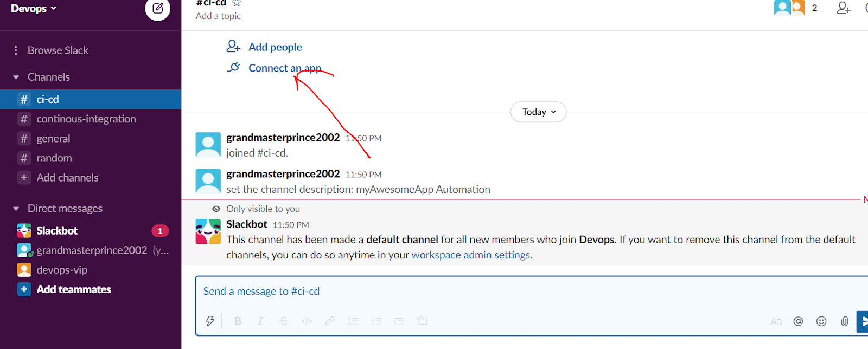This screenshot has height=349, width=868.
Task: Toggle blockquote formatting
Action: [399, 321]
